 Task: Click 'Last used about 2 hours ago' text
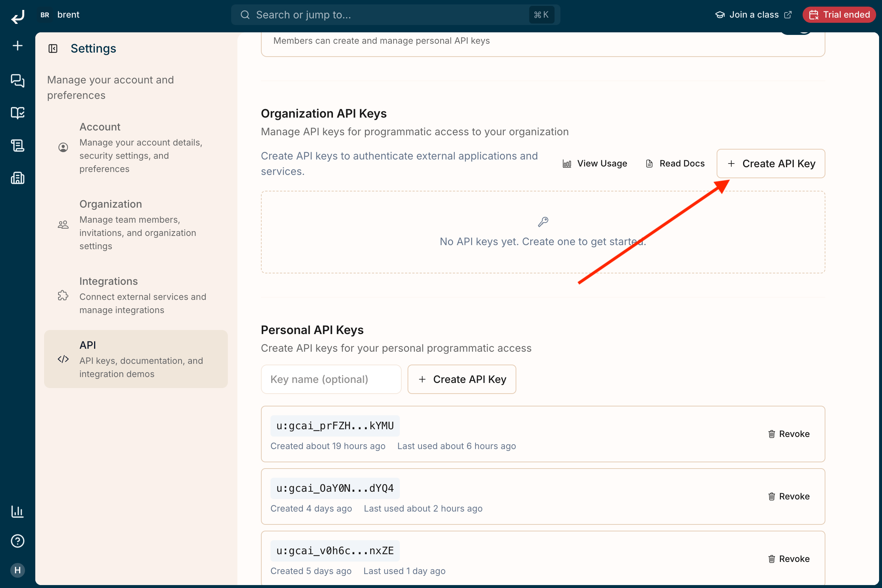[423, 509]
